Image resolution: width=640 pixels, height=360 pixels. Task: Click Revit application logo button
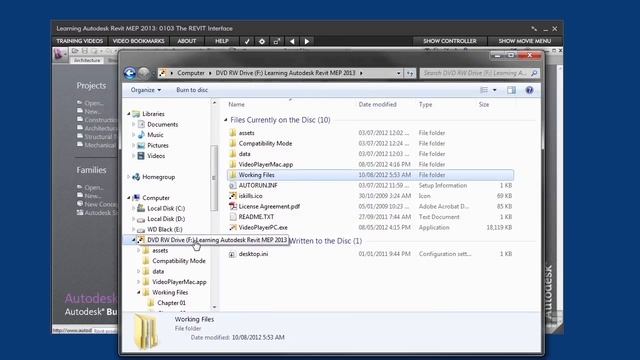click(59, 54)
